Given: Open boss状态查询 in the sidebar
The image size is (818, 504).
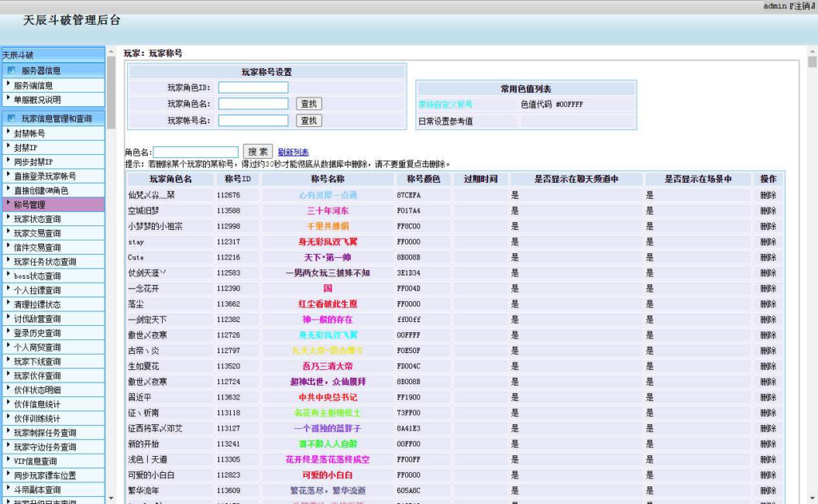Looking at the screenshot, I should pyautogui.click(x=53, y=276).
